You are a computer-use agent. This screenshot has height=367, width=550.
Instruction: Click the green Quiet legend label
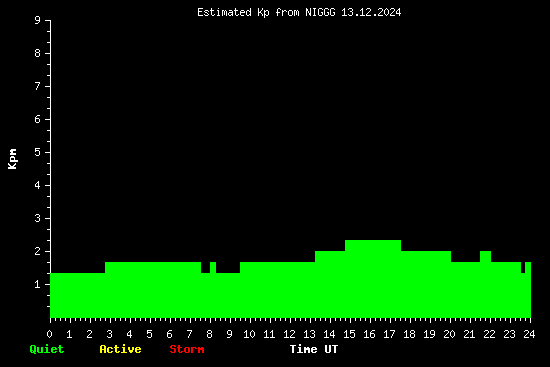pos(47,349)
